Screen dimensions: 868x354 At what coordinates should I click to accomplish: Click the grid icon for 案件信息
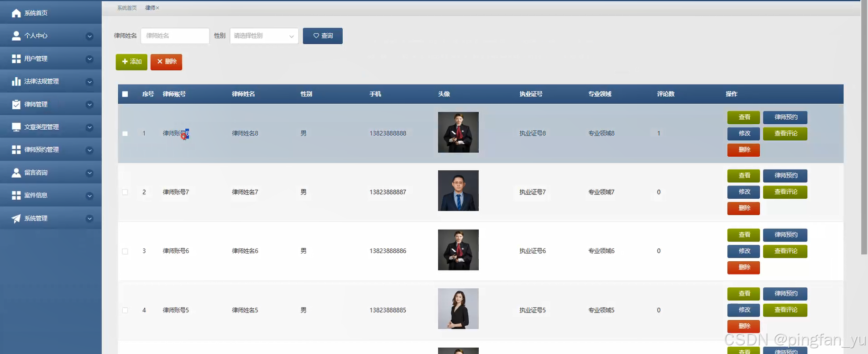pyautogui.click(x=16, y=195)
